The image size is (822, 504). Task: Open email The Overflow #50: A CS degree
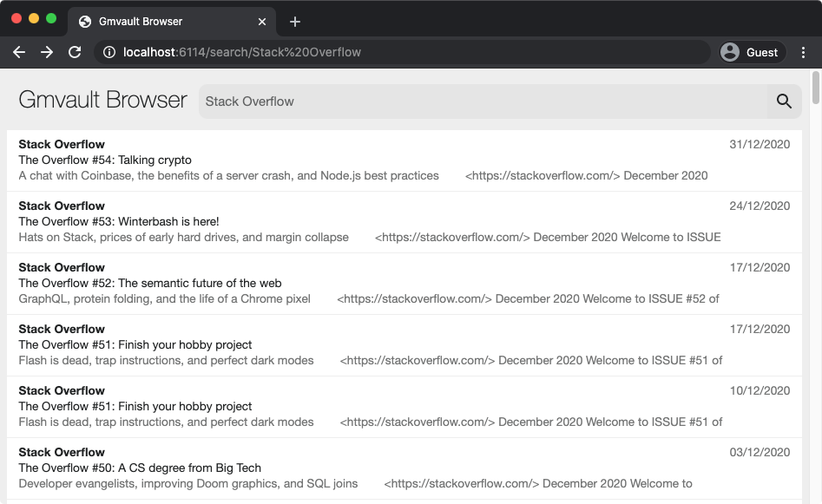404,468
